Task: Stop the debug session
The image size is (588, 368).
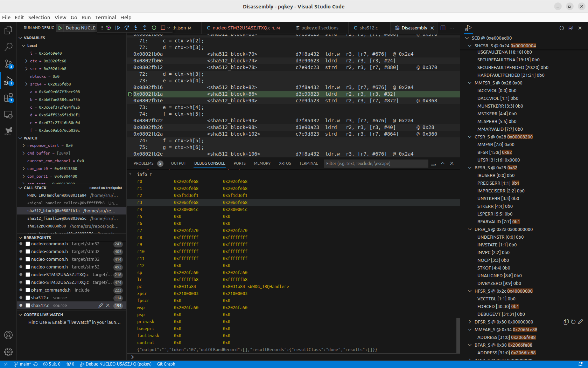Action: pyautogui.click(x=163, y=28)
